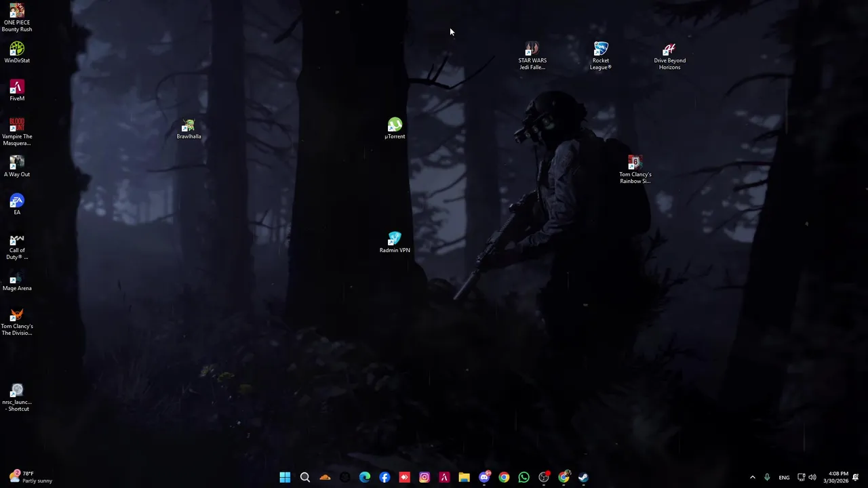Screen dimensions: 868x488
Task: Open the FiveM icon pinned on taskbar
Action: click(444, 477)
